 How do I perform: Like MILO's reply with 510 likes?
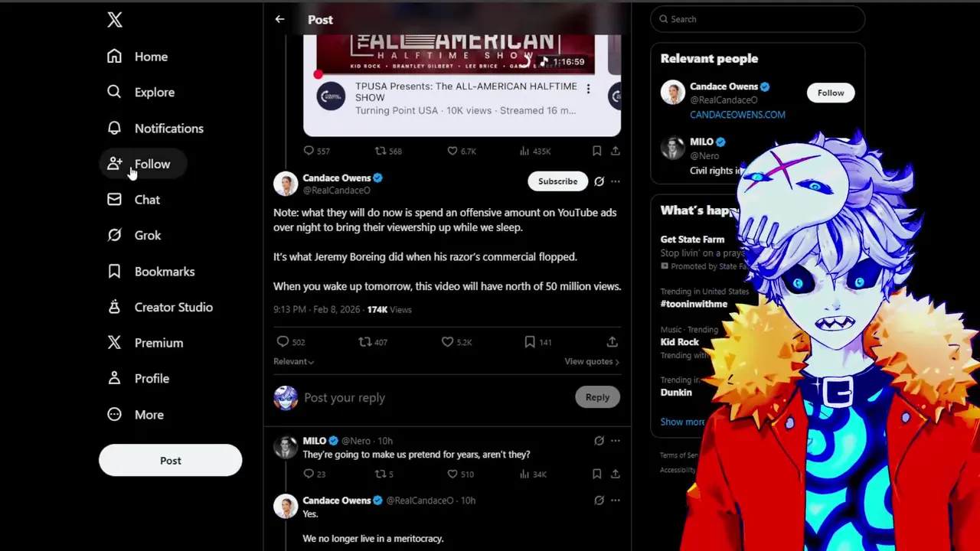pyautogui.click(x=452, y=474)
